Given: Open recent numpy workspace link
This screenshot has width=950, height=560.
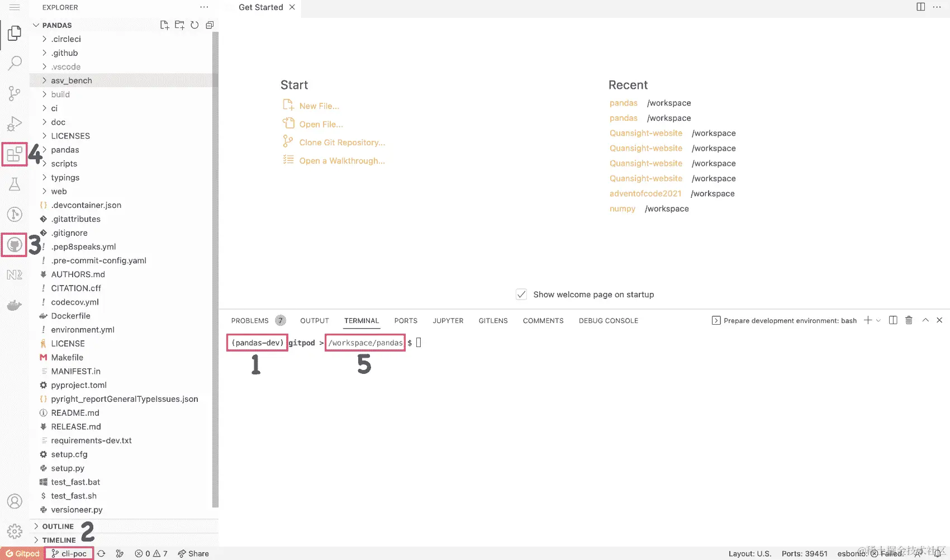Looking at the screenshot, I should click(x=622, y=208).
